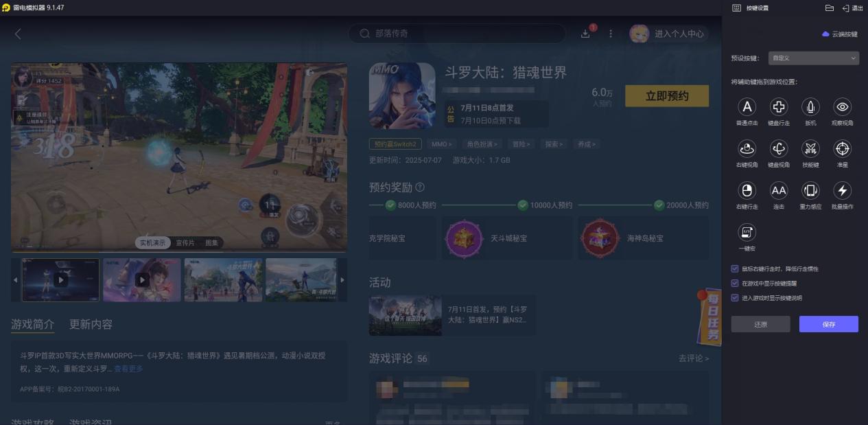The height and width of the screenshot is (425, 868).
Task: Click the 公告 7月11日8点首发 notice
Action: 496,114
